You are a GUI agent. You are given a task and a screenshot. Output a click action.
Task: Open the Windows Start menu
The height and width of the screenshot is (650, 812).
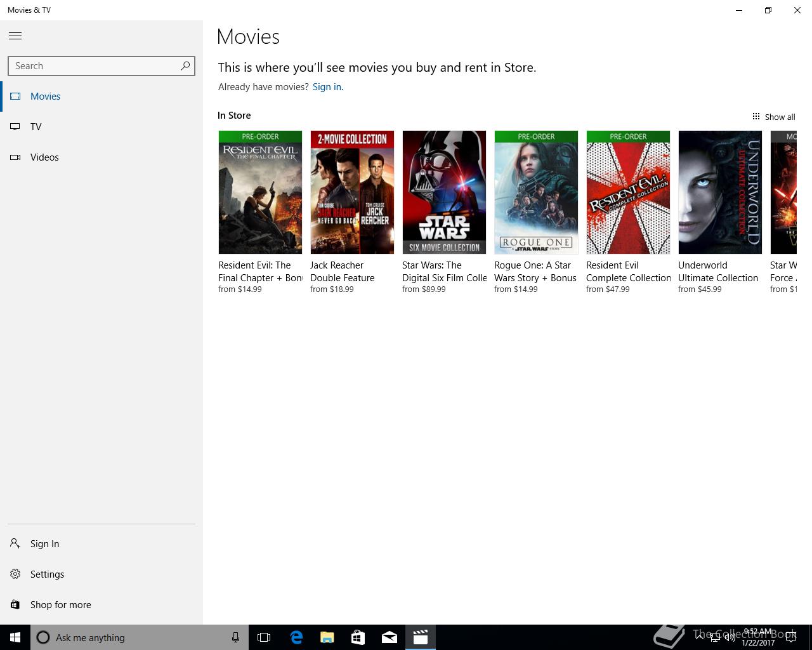tap(15, 637)
